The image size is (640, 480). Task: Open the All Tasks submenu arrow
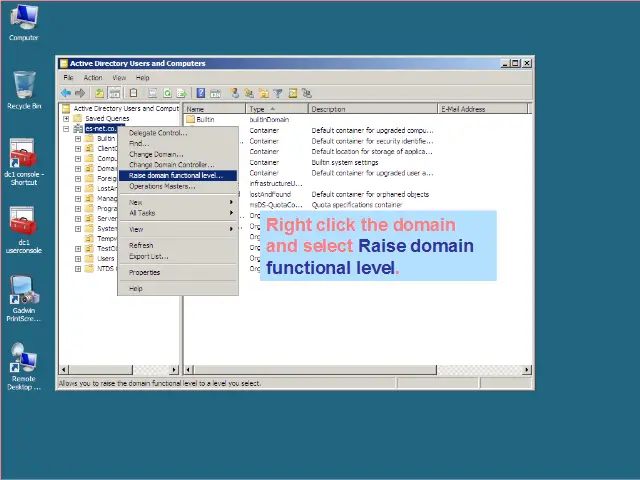231,213
